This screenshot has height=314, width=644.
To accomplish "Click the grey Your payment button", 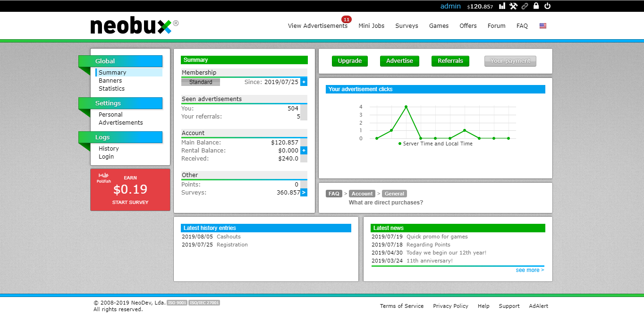I will [510, 61].
